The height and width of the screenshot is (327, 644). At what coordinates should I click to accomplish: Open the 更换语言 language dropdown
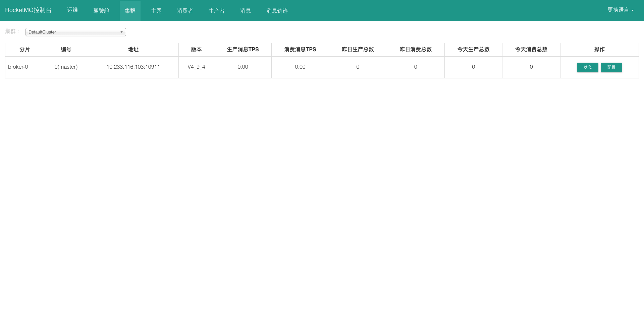click(x=621, y=10)
